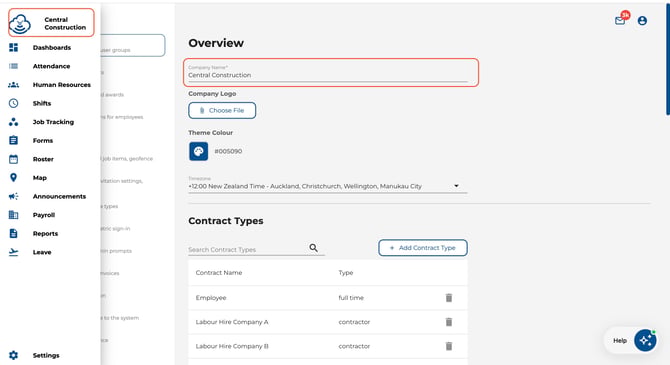Viewport: 670px width, 365px height.
Task: Open the mail inbox icon with badge
Action: (620, 21)
